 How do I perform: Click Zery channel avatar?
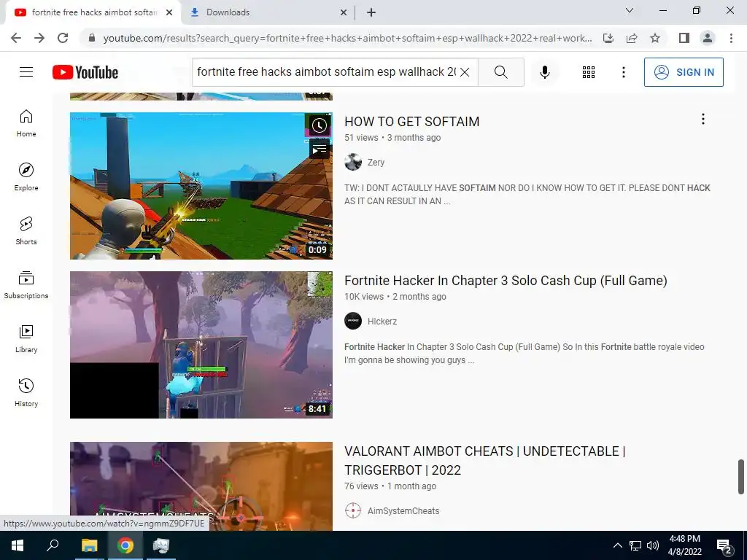353,162
